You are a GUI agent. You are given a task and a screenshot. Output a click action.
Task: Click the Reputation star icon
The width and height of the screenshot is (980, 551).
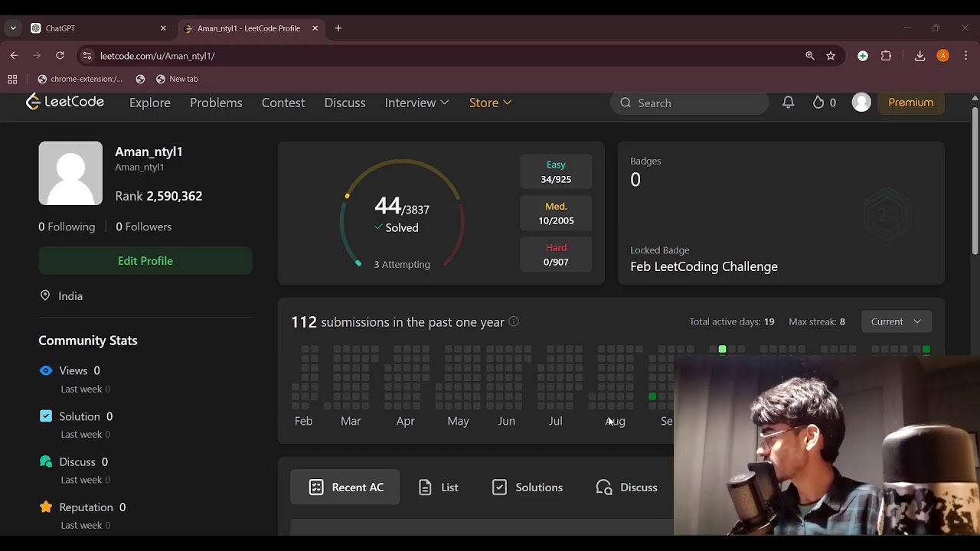(46, 507)
